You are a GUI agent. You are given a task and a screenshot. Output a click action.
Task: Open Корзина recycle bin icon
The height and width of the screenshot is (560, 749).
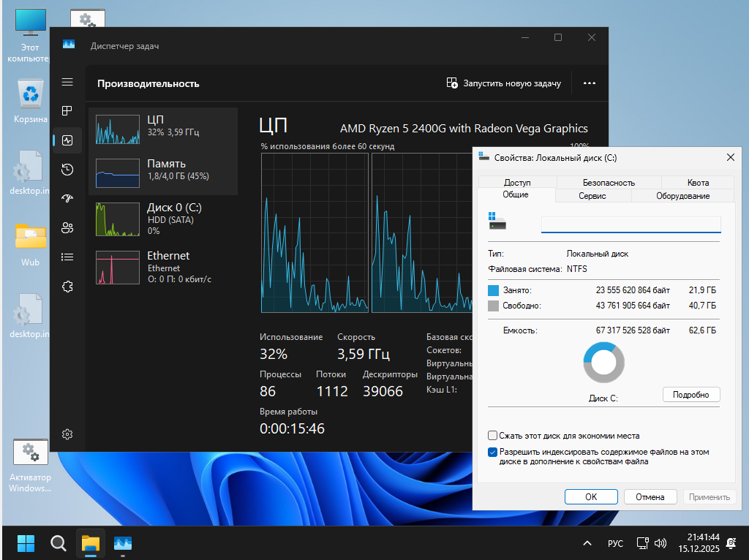point(30,101)
